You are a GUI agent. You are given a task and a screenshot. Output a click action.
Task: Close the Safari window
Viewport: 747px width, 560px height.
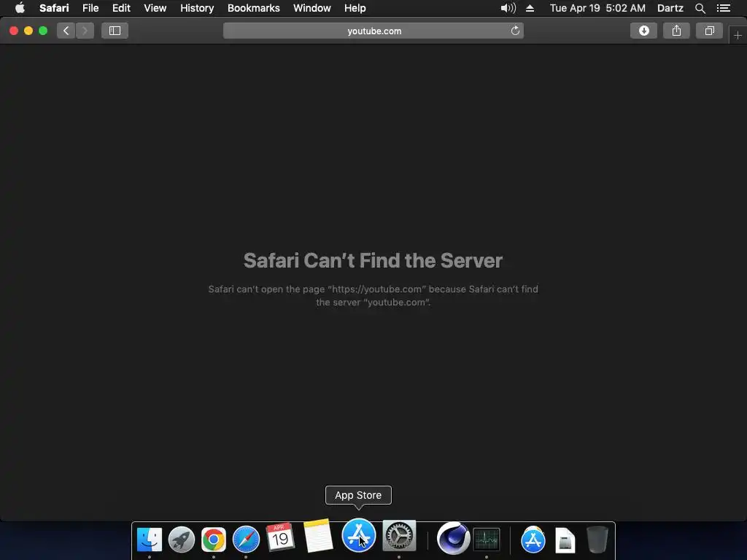(14, 31)
